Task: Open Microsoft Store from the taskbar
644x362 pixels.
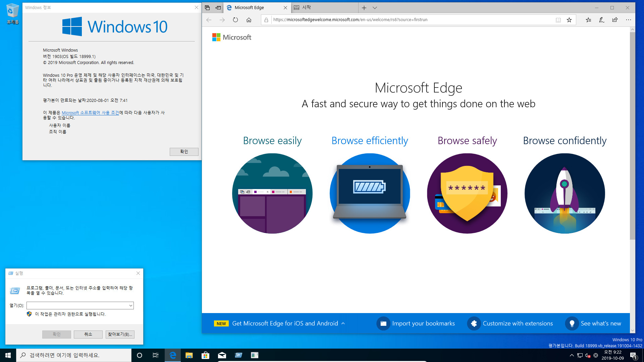Action: [205, 355]
